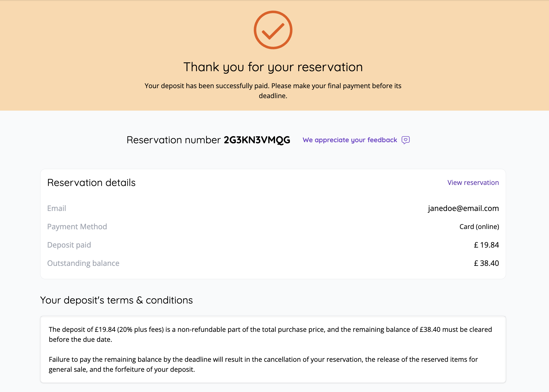The height and width of the screenshot is (392, 549).
Task: Click the 'Reservation number' label text
Action: coord(174,140)
